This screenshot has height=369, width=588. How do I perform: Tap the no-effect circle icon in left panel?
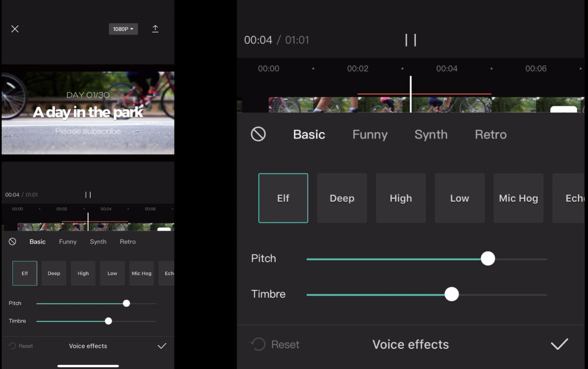(12, 241)
